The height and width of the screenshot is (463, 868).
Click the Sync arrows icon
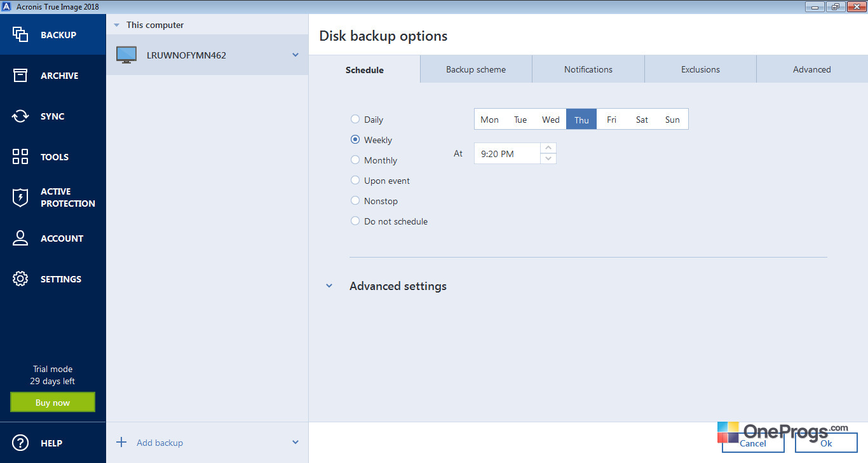tap(20, 116)
